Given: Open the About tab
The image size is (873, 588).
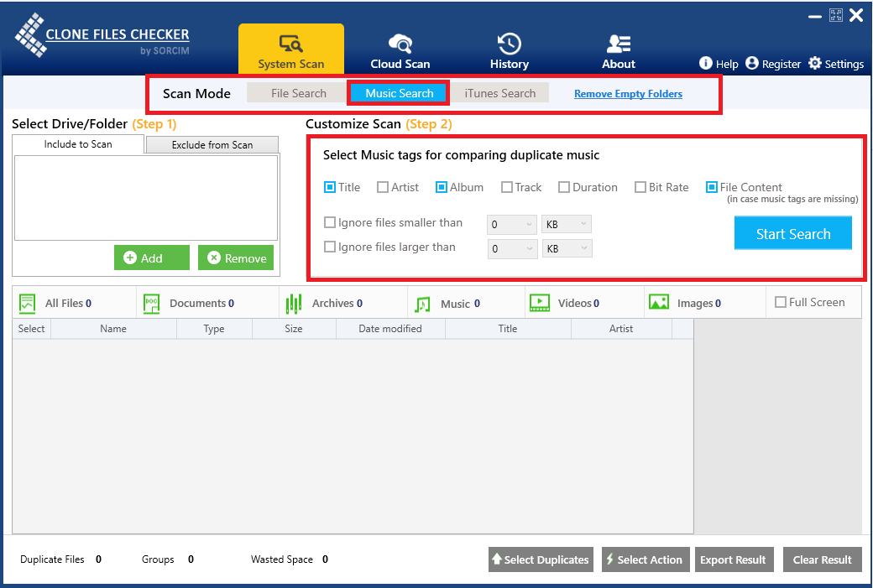Looking at the screenshot, I should point(619,51).
